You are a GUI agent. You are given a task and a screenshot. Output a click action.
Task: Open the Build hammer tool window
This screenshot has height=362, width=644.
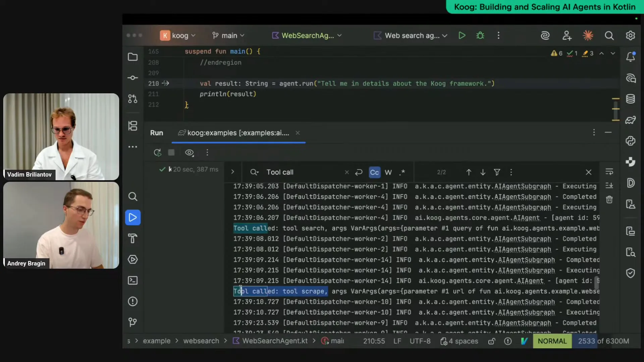point(133,238)
